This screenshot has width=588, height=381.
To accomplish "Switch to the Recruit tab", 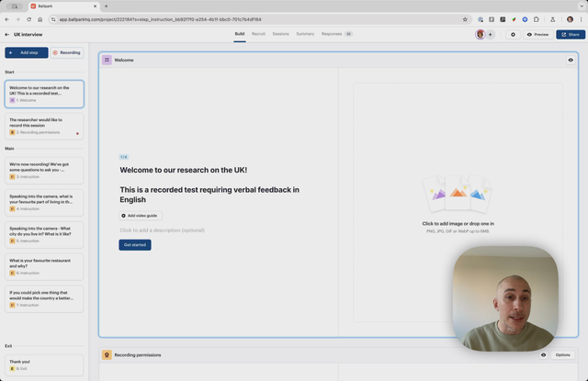I will (258, 34).
